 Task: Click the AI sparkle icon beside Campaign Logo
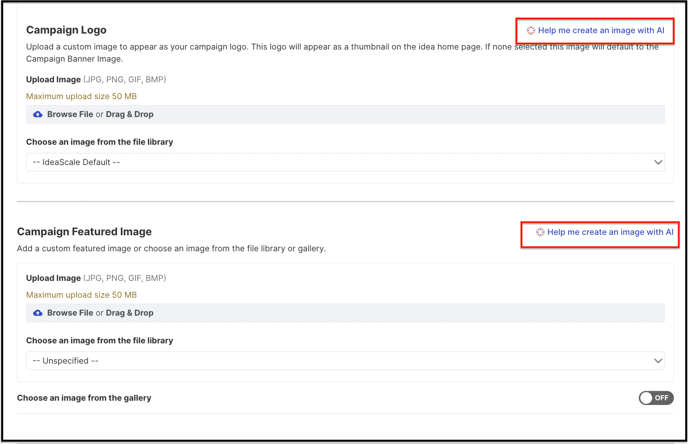point(531,30)
